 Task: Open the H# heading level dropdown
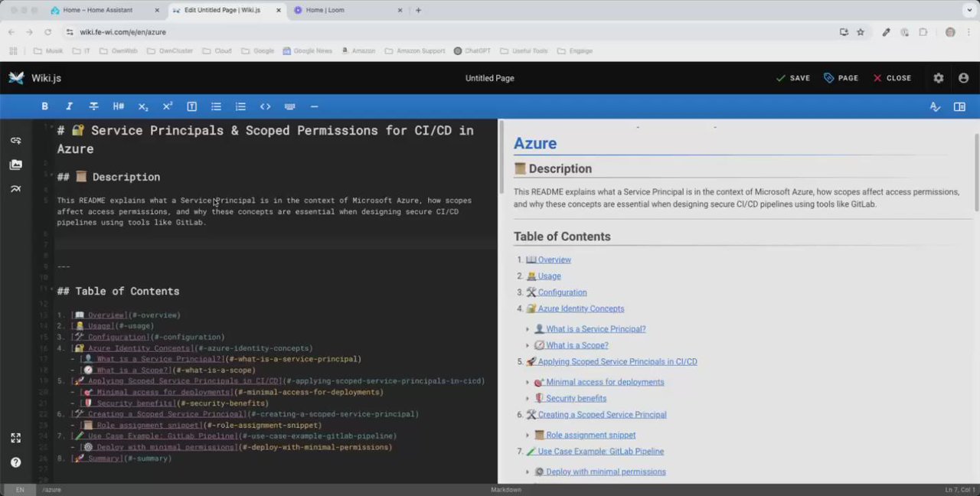point(119,106)
